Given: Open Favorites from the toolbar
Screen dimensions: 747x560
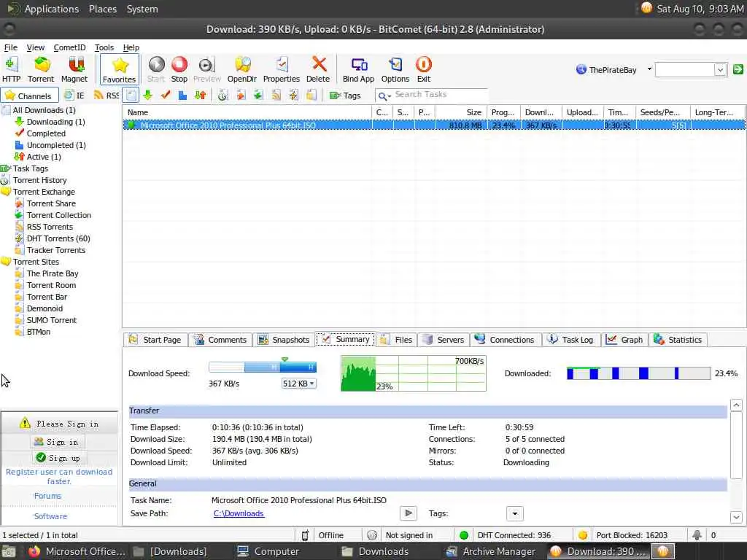Looking at the screenshot, I should click(x=119, y=69).
